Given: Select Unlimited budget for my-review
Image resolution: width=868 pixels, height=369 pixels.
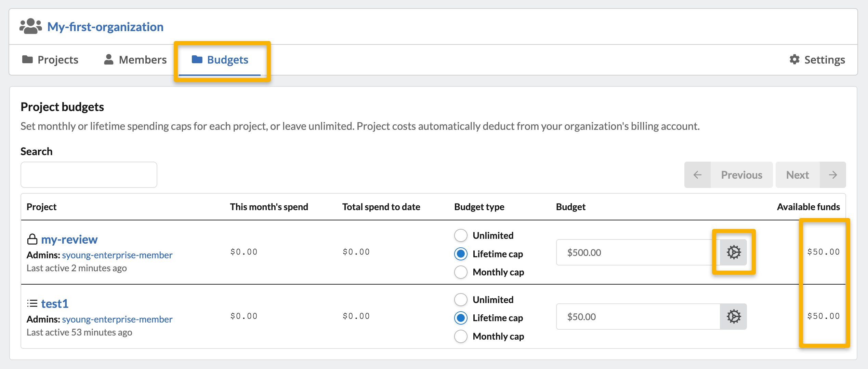Looking at the screenshot, I should [461, 235].
